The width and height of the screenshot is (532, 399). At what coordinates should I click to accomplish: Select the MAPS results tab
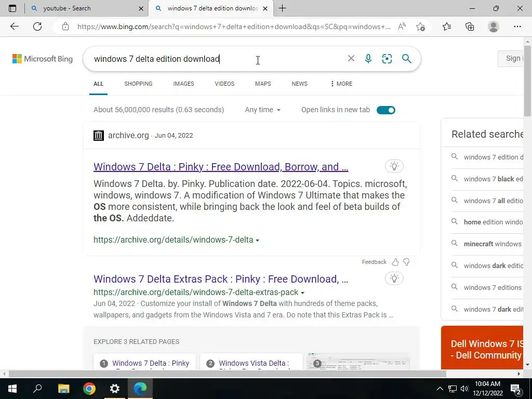tap(263, 84)
